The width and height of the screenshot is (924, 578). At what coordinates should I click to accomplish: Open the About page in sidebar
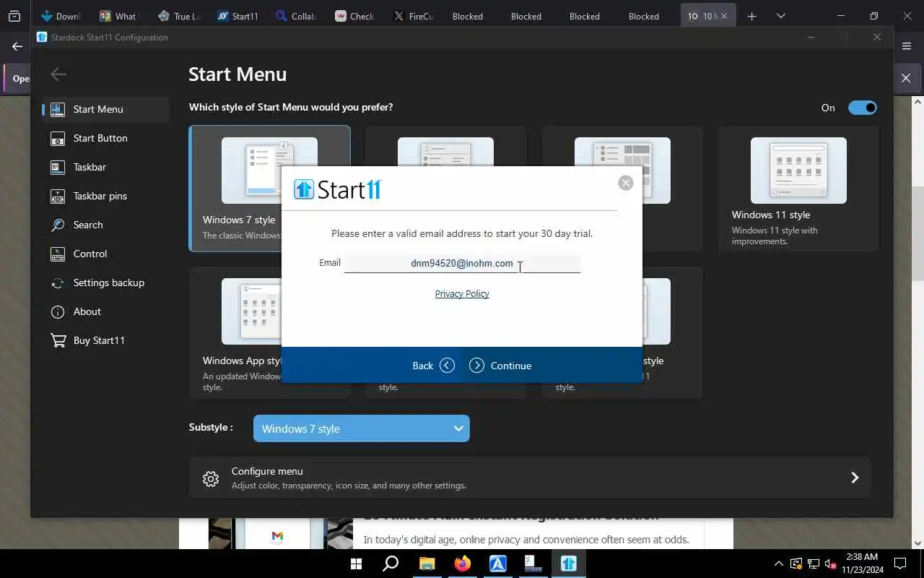(105, 311)
